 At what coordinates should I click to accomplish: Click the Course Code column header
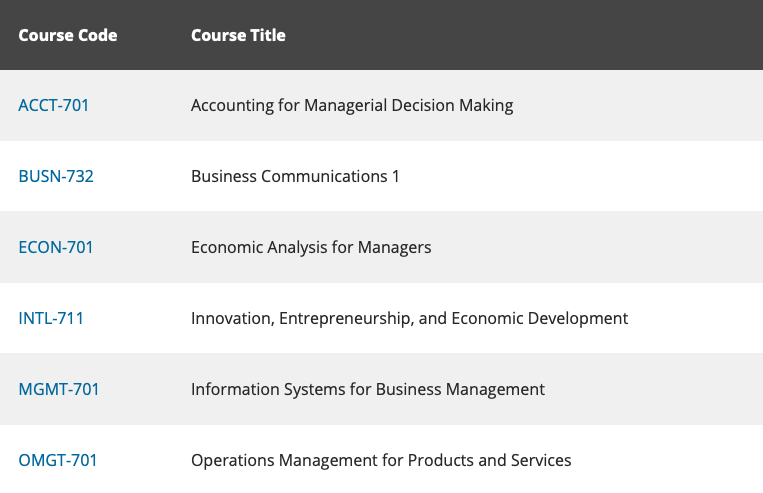point(68,35)
